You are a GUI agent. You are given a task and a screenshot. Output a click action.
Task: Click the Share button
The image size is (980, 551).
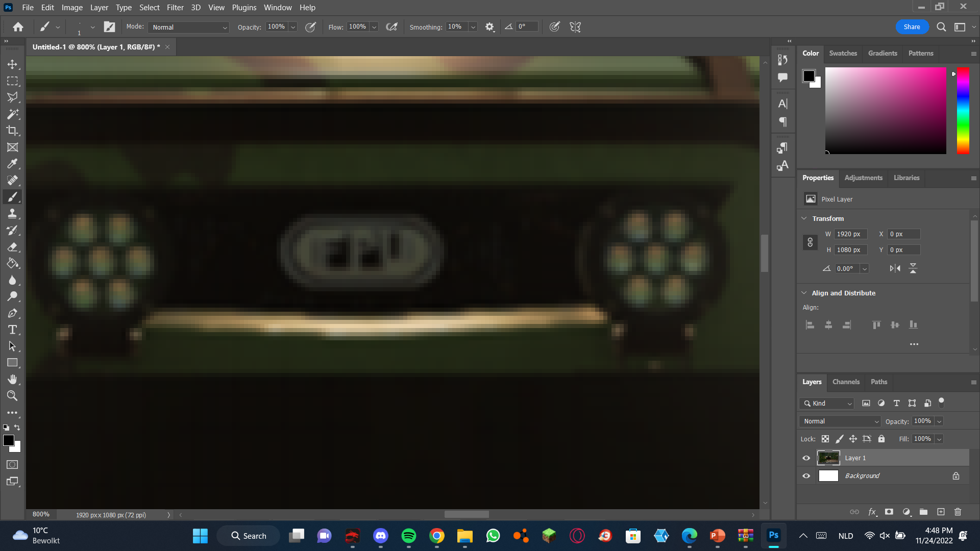(912, 27)
